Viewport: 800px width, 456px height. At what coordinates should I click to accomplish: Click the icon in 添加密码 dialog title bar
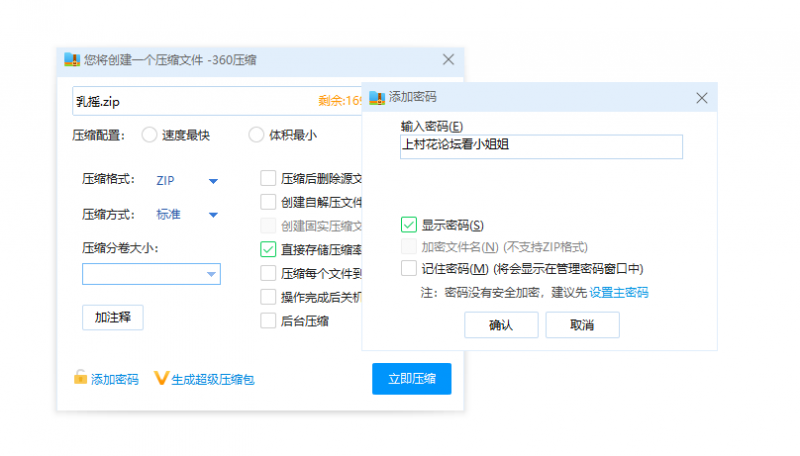377,98
